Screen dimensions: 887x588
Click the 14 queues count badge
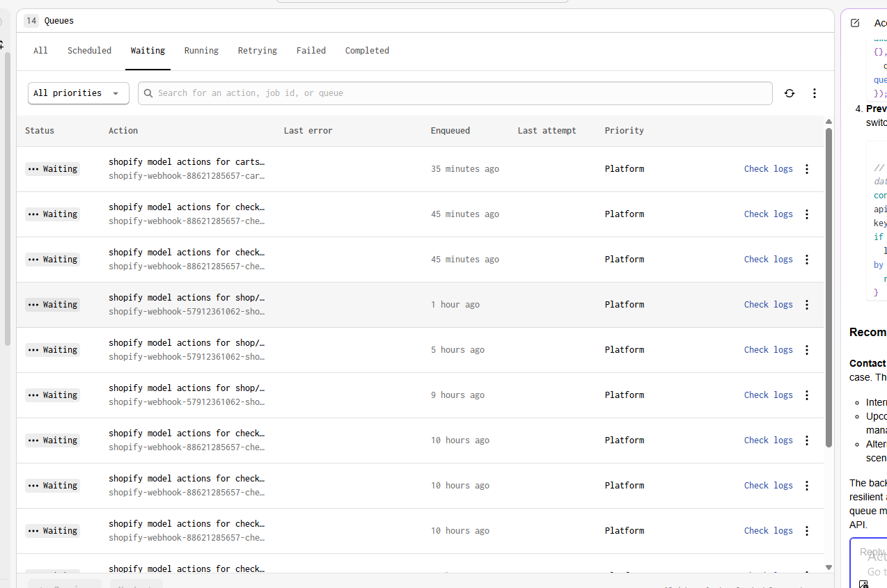pyautogui.click(x=31, y=21)
